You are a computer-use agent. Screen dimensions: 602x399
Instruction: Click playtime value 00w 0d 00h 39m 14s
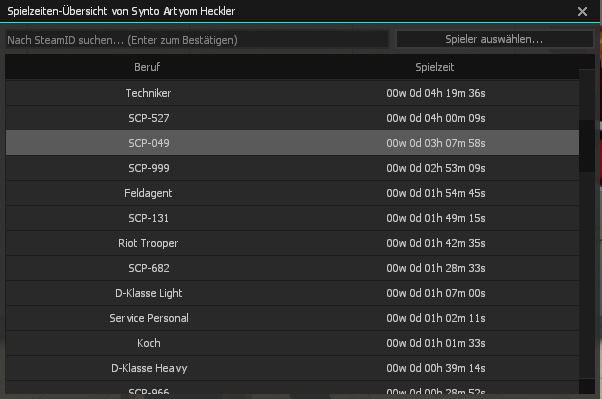click(x=436, y=368)
